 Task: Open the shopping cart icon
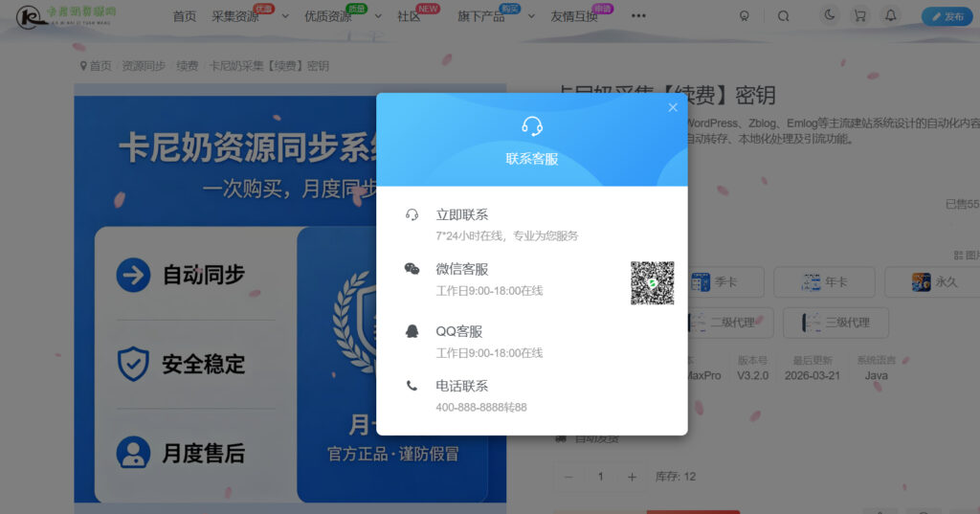860,15
